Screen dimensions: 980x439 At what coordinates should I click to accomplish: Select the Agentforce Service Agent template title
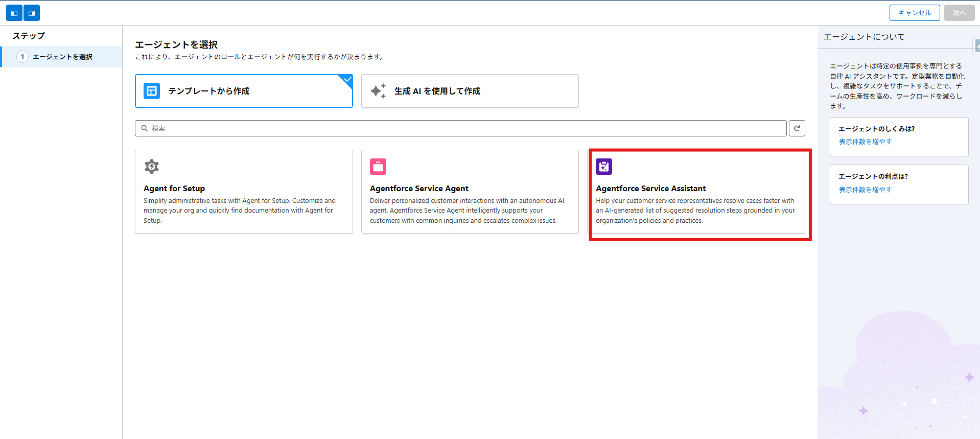point(419,189)
